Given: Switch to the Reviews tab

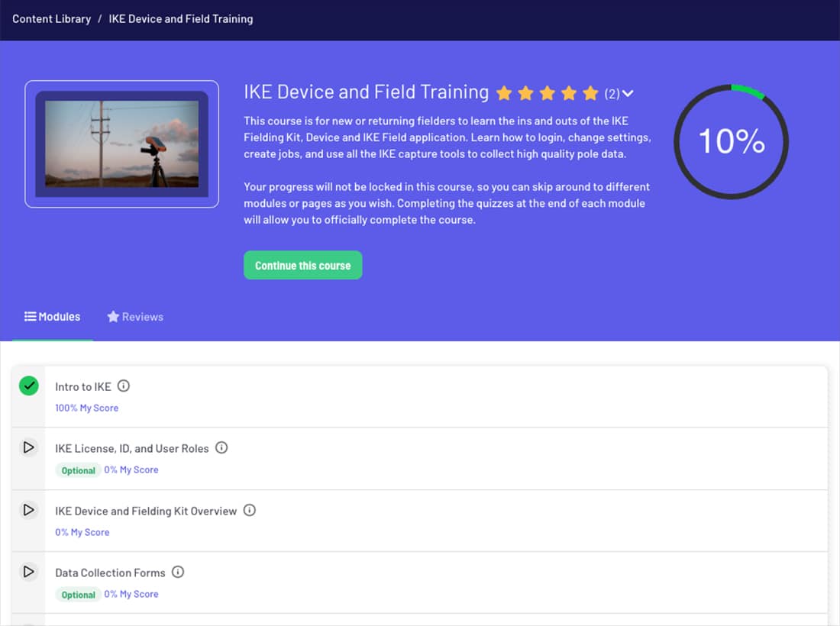Looking at the screenshot, I should [135, 317].
